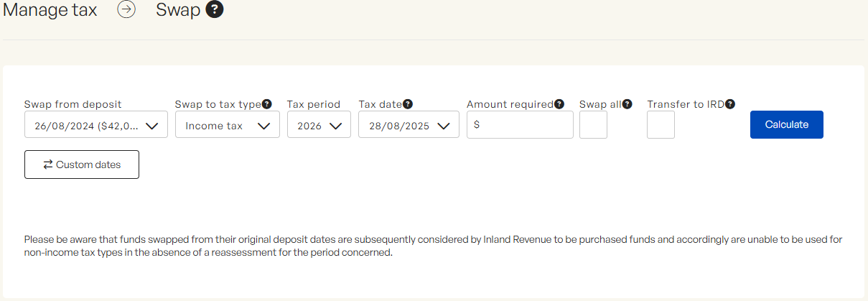
Task: Click the circled arrow breadcrumb icon
Action: (x=126, y=11)
